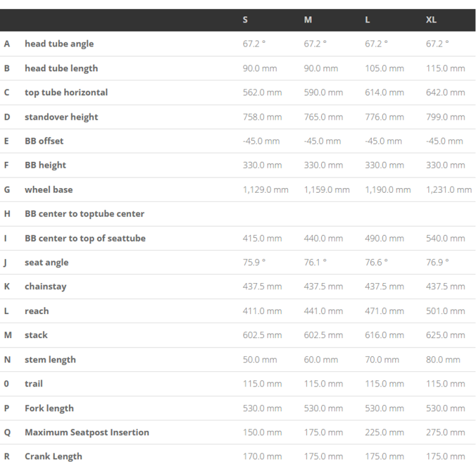Click the standover height row label
The height and width of the screenshot is (476, 476).
click(x=61, y=117)
